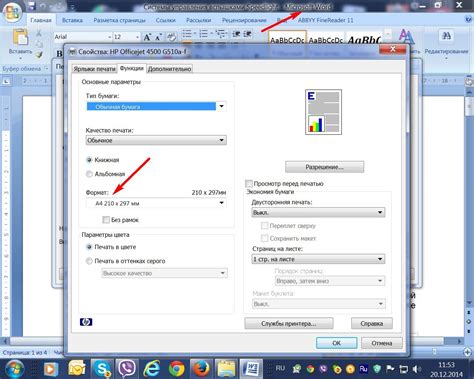Viewport: 474px width, 379px height.
Task: Click the increase indent icon in Word ribbon
Action: pyautogui.click(x=248, y=34)
